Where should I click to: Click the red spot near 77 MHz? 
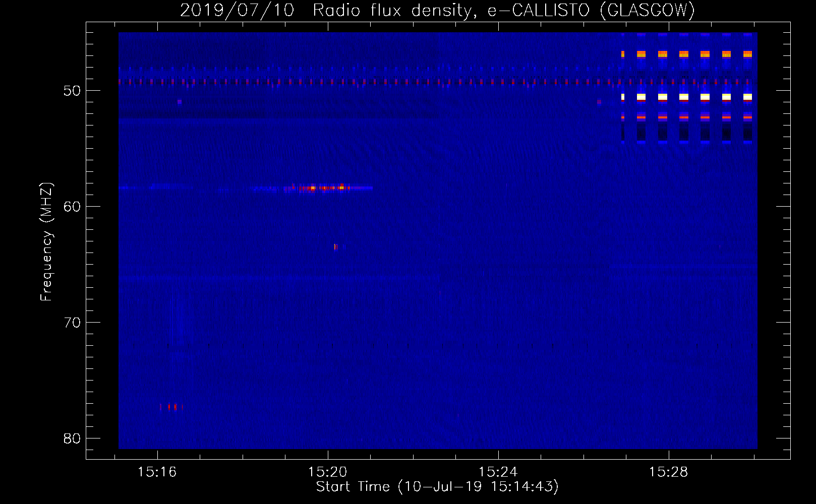pyautogui.click(x=172, y=407)
